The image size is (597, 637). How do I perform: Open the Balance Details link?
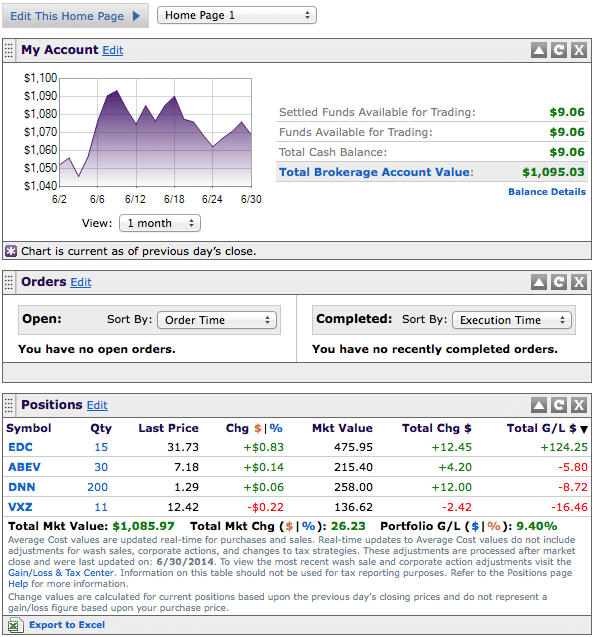point(547,192)
